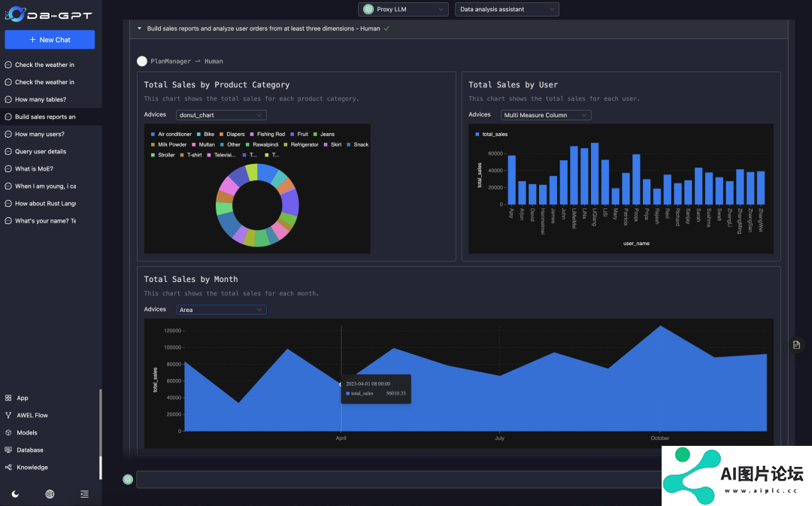The width and height of the screenshot is (812, 506).
Task: Collapse the sidebar menu icon
Action: [84, 494]
